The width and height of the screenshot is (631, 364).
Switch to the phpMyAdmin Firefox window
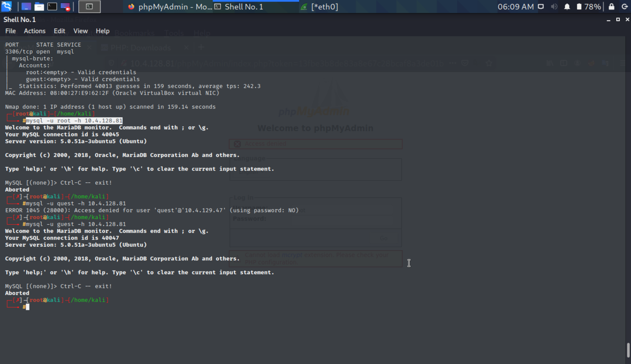(x=169, y=7)
